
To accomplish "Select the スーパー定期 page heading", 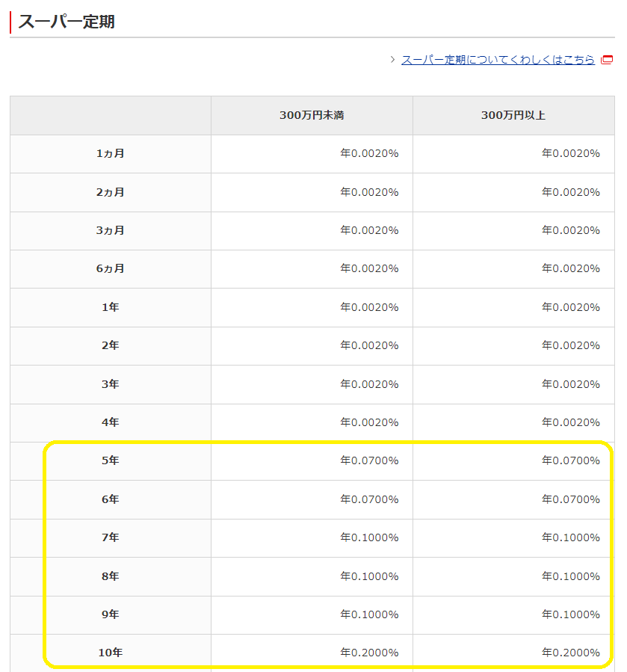I will 67,22.
